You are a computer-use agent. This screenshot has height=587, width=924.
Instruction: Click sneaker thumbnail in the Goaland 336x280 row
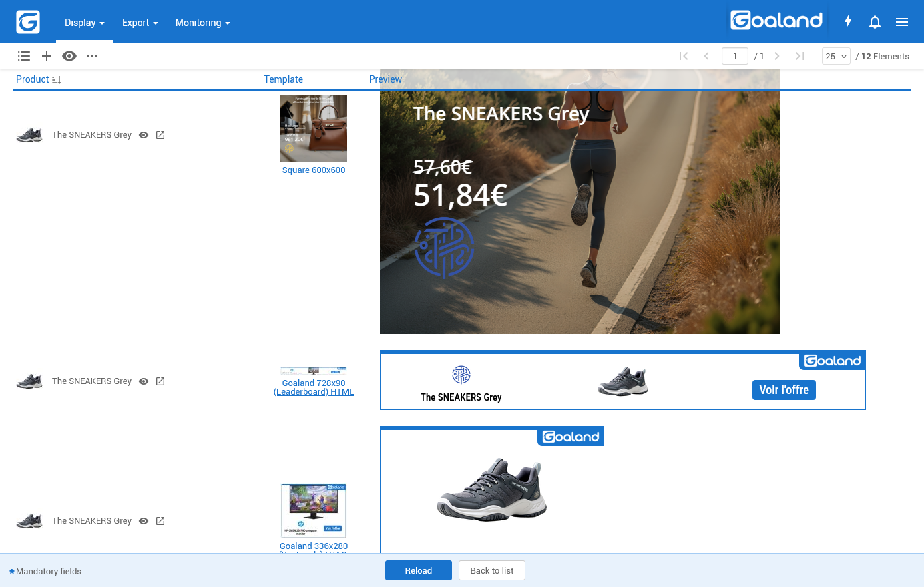[29, 521]
